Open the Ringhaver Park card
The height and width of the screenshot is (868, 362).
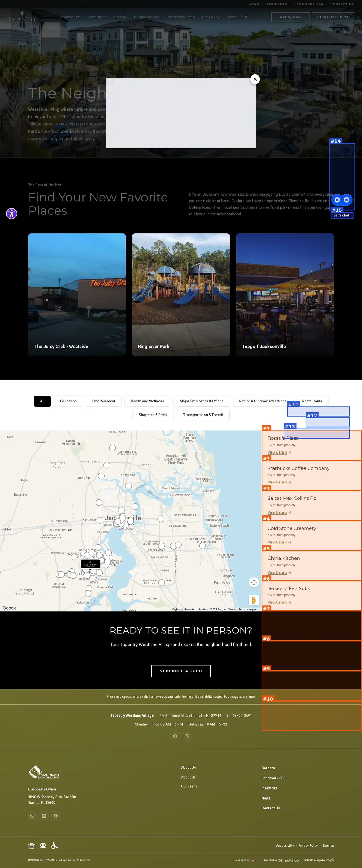pyautogui.click(x=181, y=294)
